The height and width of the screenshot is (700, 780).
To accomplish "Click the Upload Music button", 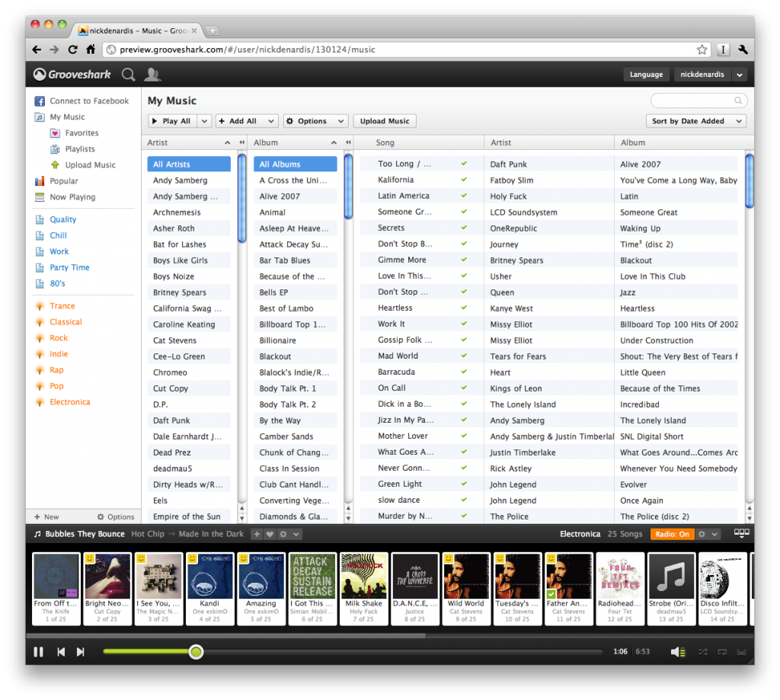I will coord(385,121).
